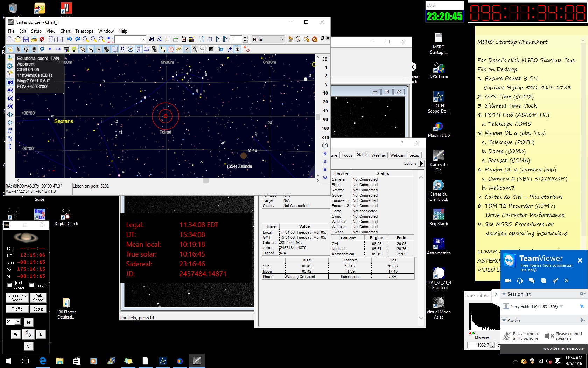The image size is (588, 368).
Task: Flip the chart vertically
Action: 10,123
